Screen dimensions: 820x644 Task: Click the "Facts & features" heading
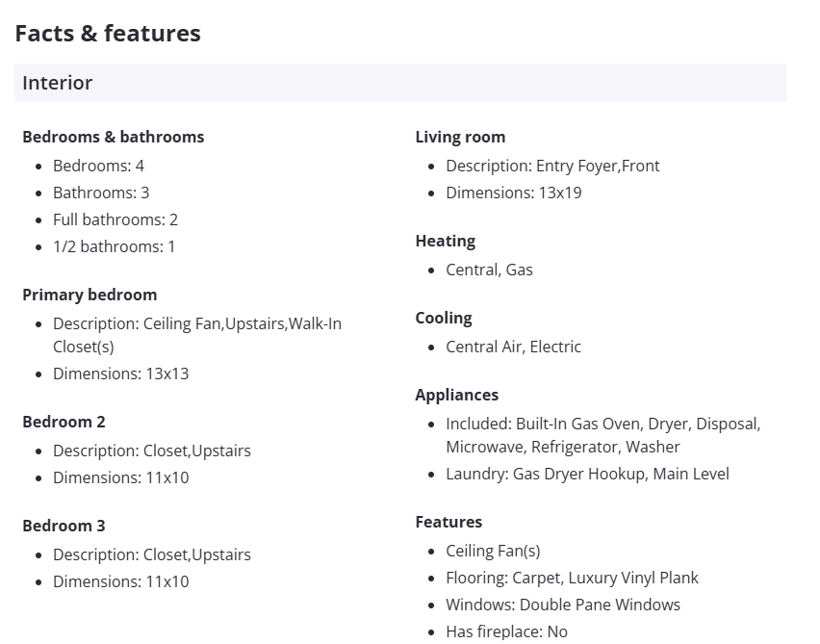(108, 34)
